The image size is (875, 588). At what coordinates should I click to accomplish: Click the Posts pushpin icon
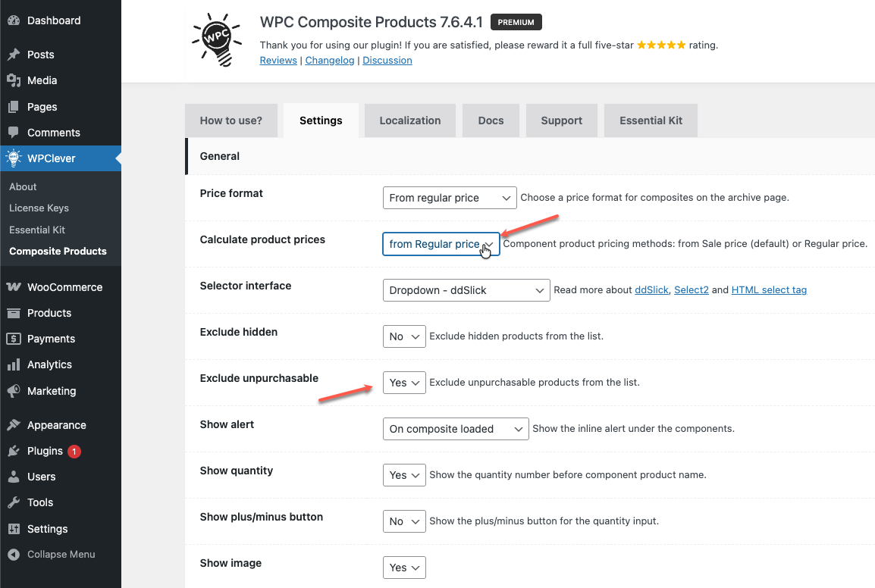point(14,55)
